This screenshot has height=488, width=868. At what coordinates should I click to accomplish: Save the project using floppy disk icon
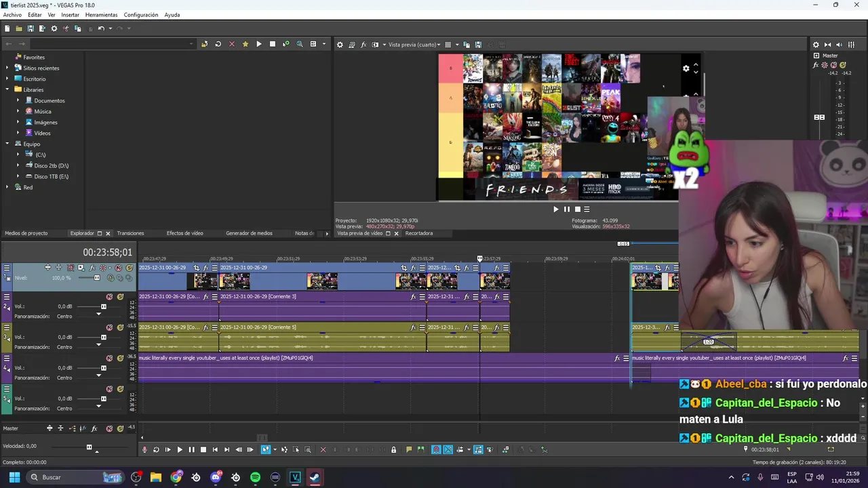(x=31, y=28)
